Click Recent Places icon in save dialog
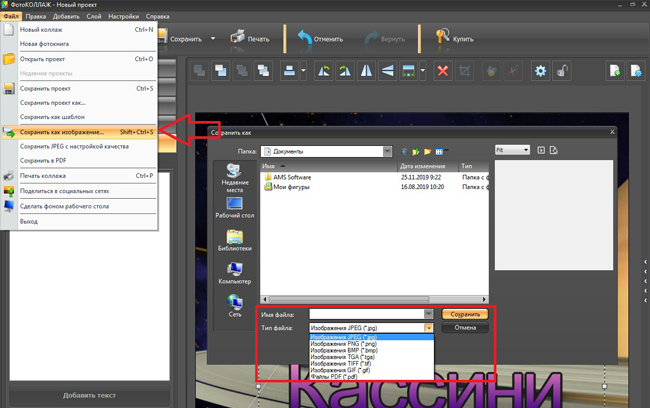The width and height of the screenshot is (650, 408). pyautogui.click(x=235, y=178)
